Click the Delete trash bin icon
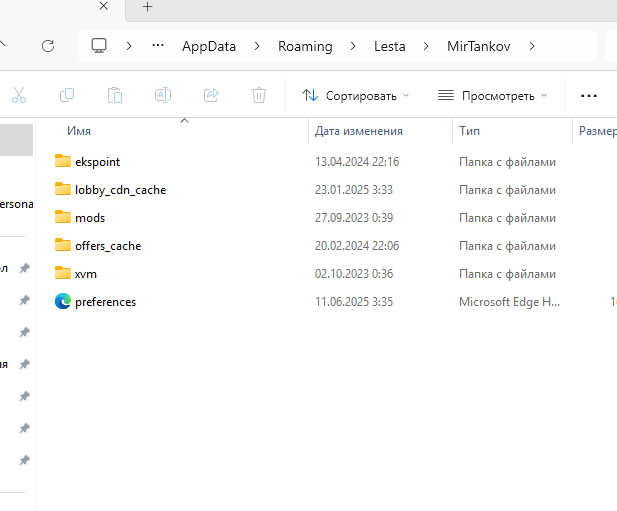The width and height of the screenshot is (617, 511). click(259, 96)
